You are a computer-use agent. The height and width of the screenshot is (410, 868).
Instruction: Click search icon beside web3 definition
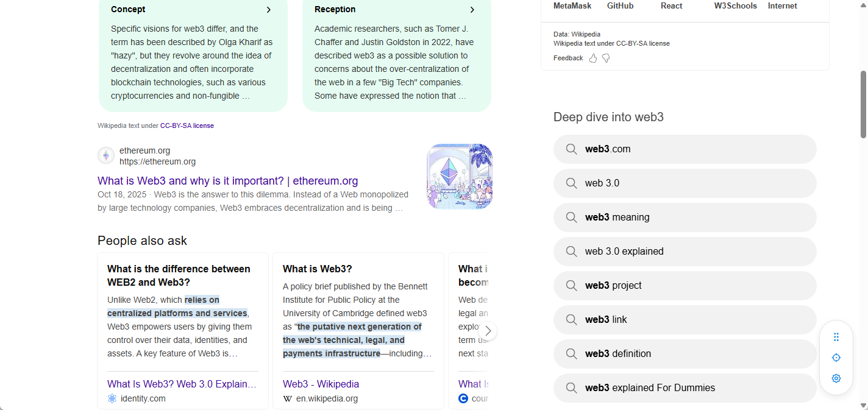(571, 354)
